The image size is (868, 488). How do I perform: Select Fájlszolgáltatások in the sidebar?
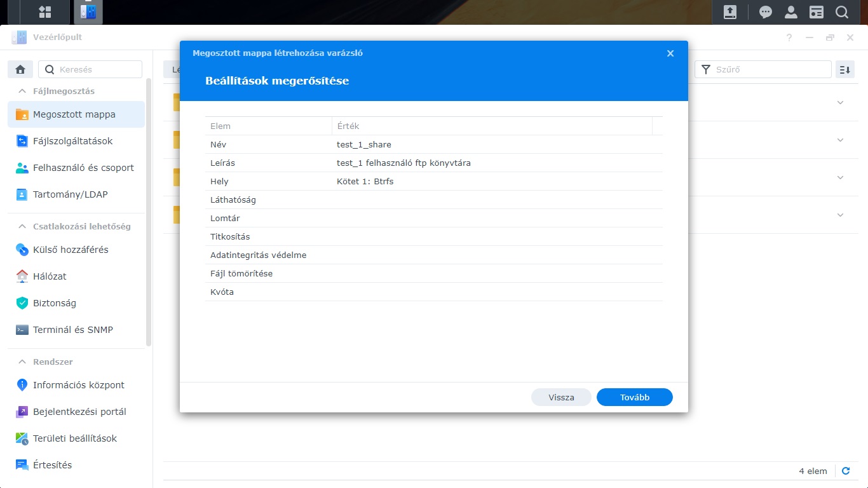click(x=72, y=141)
